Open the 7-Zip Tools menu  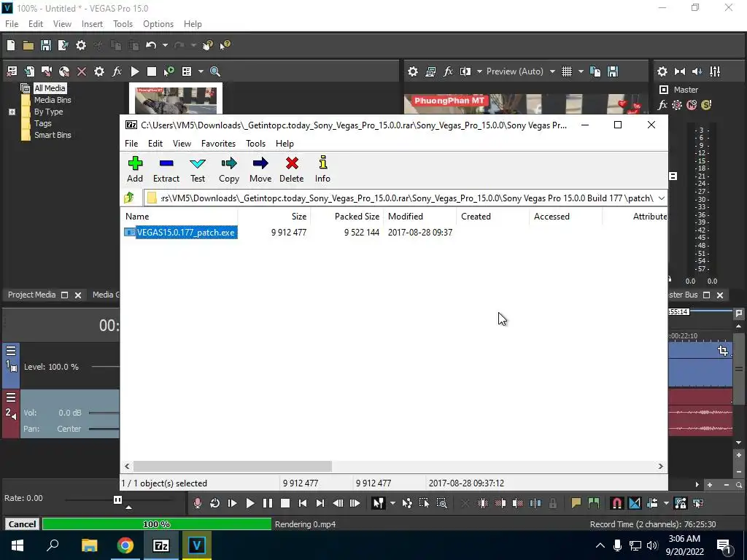[255, 144]
